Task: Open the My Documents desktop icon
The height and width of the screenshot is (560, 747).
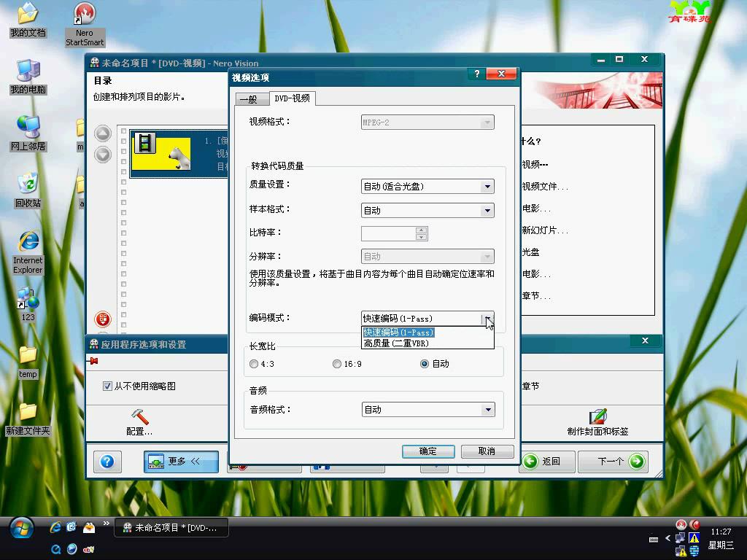Action: (28, 20)
